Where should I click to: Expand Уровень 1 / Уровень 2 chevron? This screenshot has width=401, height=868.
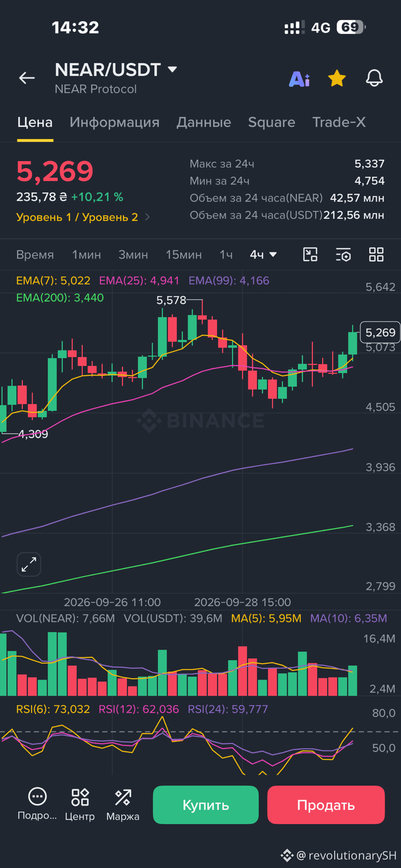click(148, 217)
